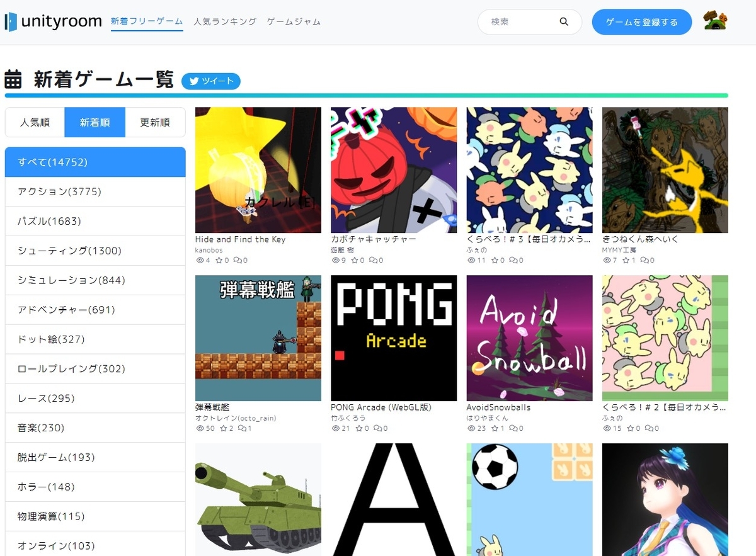This screenshot has width=756, height=556.
Task: Click the star icon under きつねくん森へいく
Action: [627, 261]
